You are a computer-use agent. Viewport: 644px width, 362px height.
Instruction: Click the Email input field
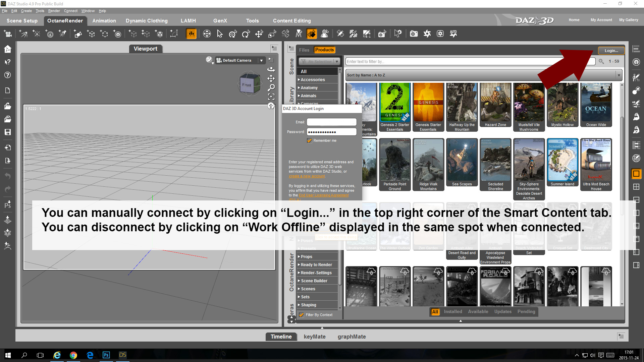tap(331, 122)
